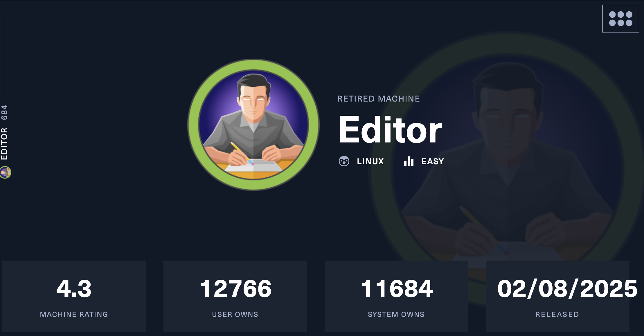Open the six-dot grid menu icon
The height and width of the screenshot is (336, 644).
(620, 19)
